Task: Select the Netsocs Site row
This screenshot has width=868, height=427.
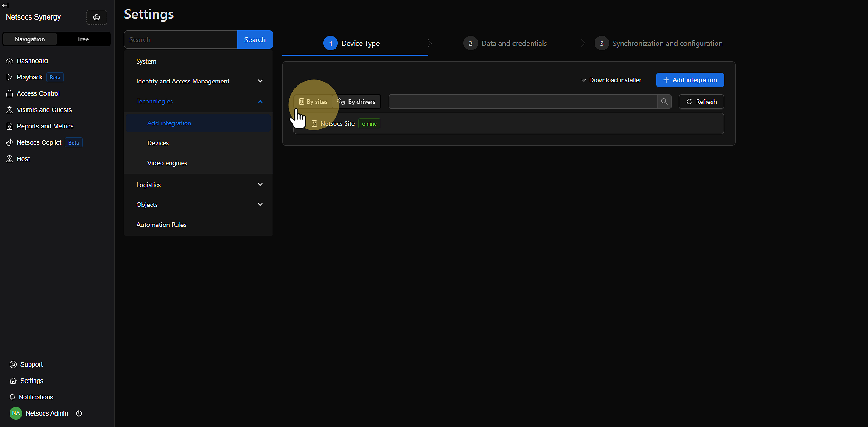Action: tap(508, 123)
